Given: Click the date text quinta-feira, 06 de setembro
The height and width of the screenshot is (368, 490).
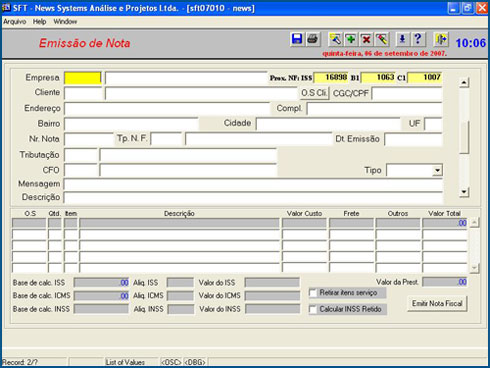Looking at the screenshot, I should click(x=385, y=54).
